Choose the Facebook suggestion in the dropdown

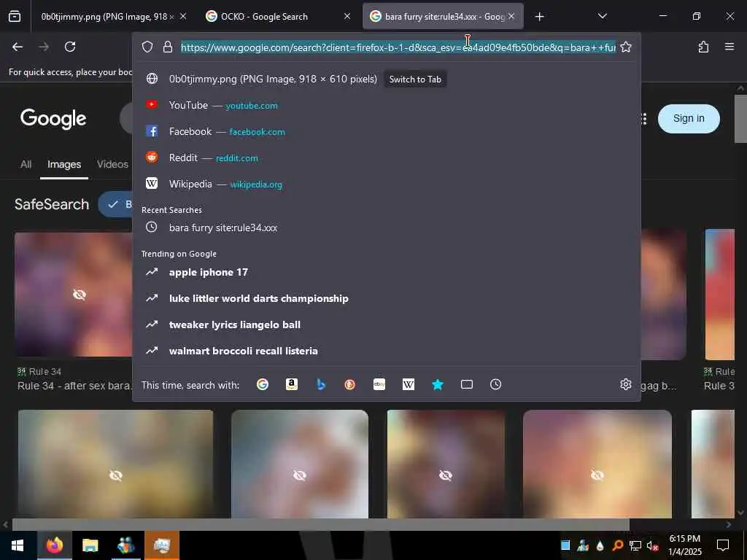coord(386,131)
